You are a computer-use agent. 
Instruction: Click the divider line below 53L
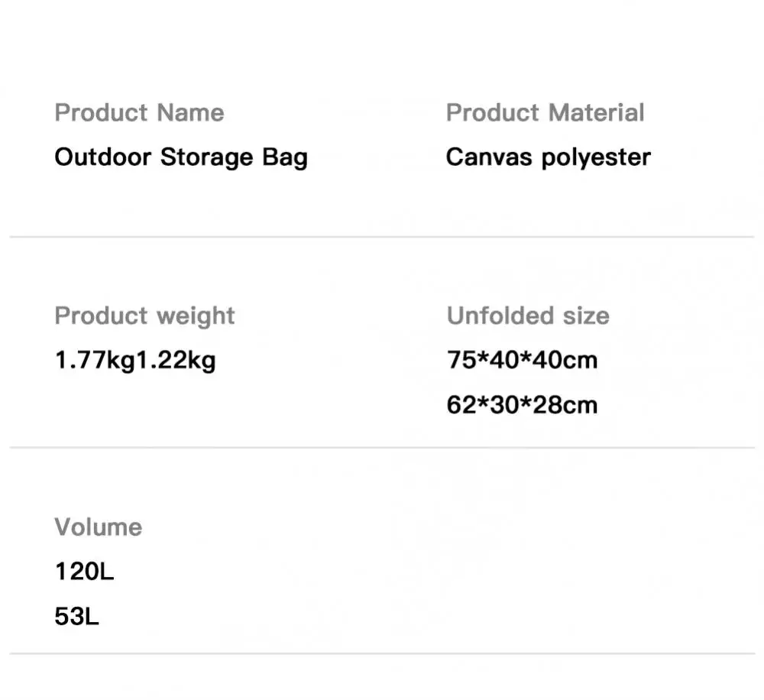[382, 653]
